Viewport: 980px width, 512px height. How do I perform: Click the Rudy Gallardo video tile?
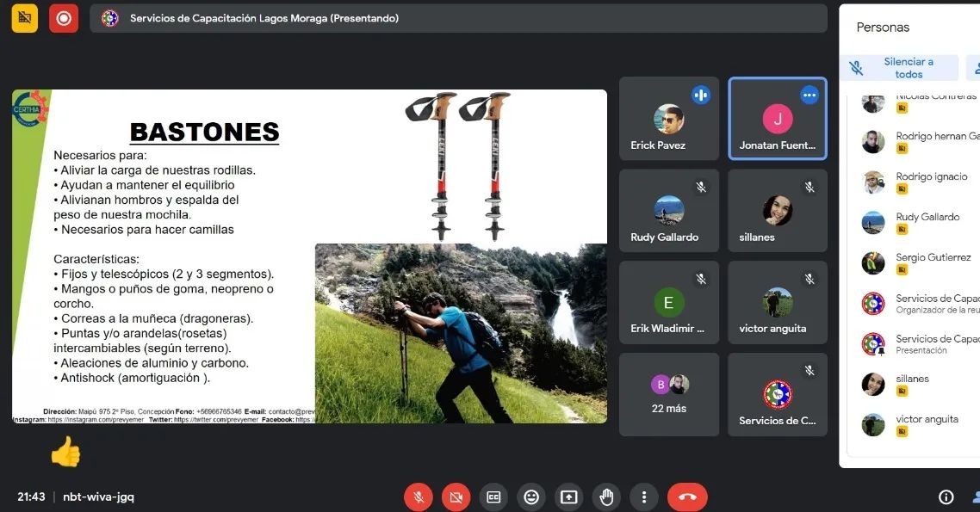[669, 211]
